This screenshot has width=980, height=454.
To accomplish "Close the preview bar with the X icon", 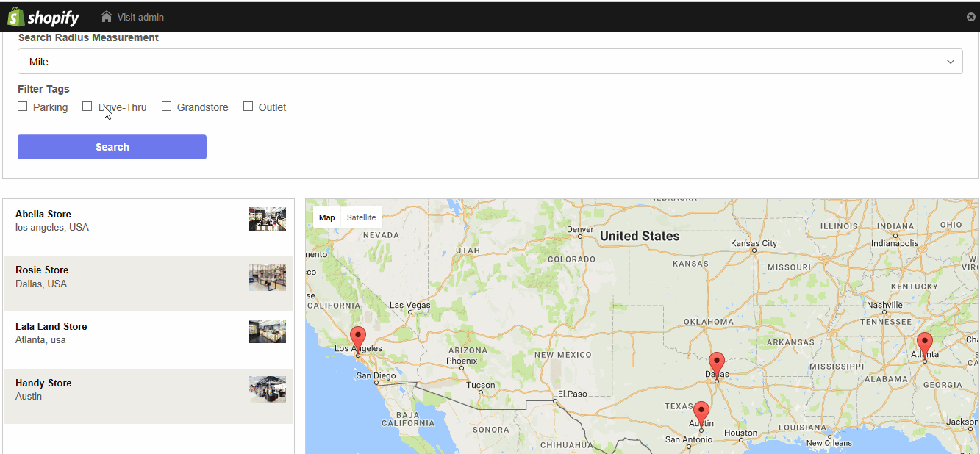I will (971, 17).
